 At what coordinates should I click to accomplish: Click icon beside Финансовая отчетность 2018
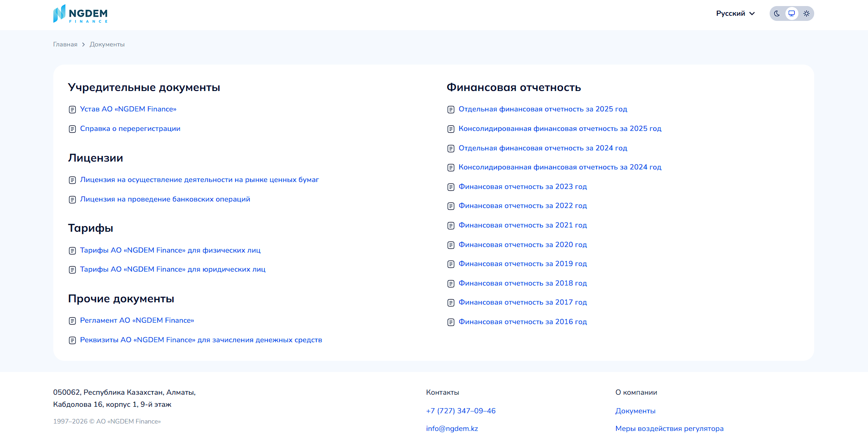click(451, 284)
